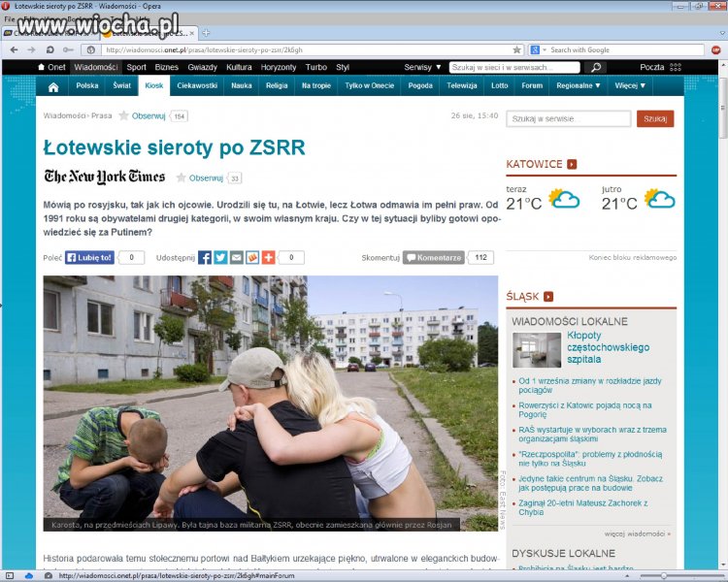This screenshot has height=582, width=728.
Task: Go back with the browser back arrow
Action: pyautogui.click(x=14, y=49)
